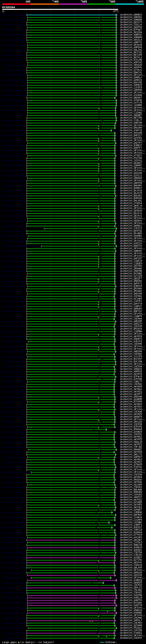This screenshot has height=644, width=146.
Task: Click the UniRef100_C1BHJ9 entry
Action: [131, 261]
